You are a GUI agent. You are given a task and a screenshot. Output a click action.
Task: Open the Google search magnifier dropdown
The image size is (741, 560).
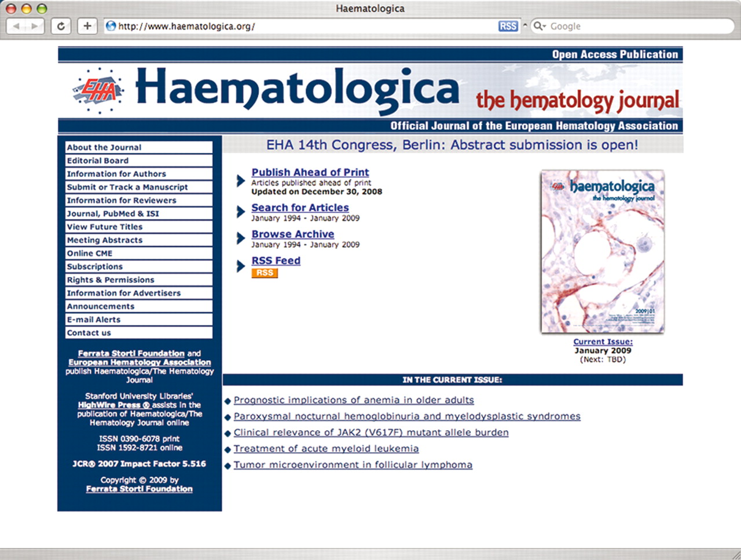[540, 26]
